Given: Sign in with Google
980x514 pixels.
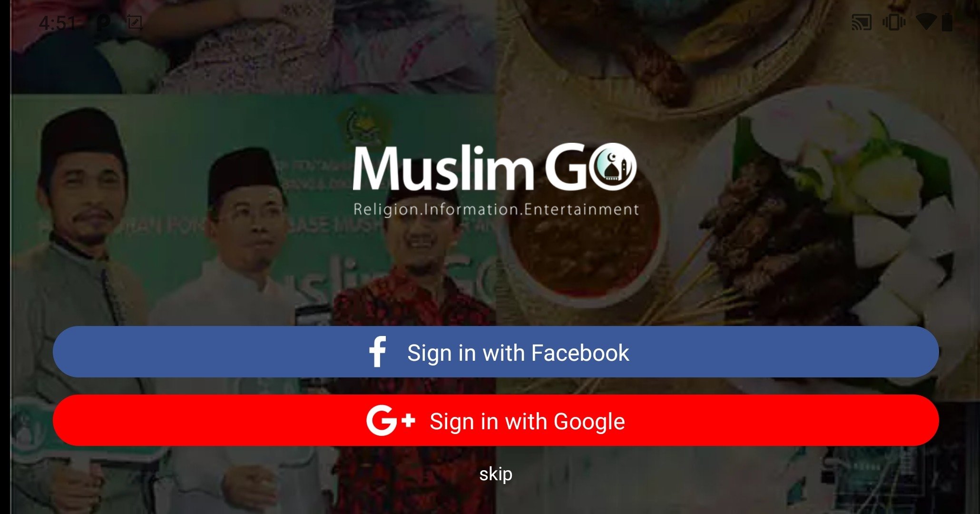Looking at the screenshot, I should coord(496,420).
